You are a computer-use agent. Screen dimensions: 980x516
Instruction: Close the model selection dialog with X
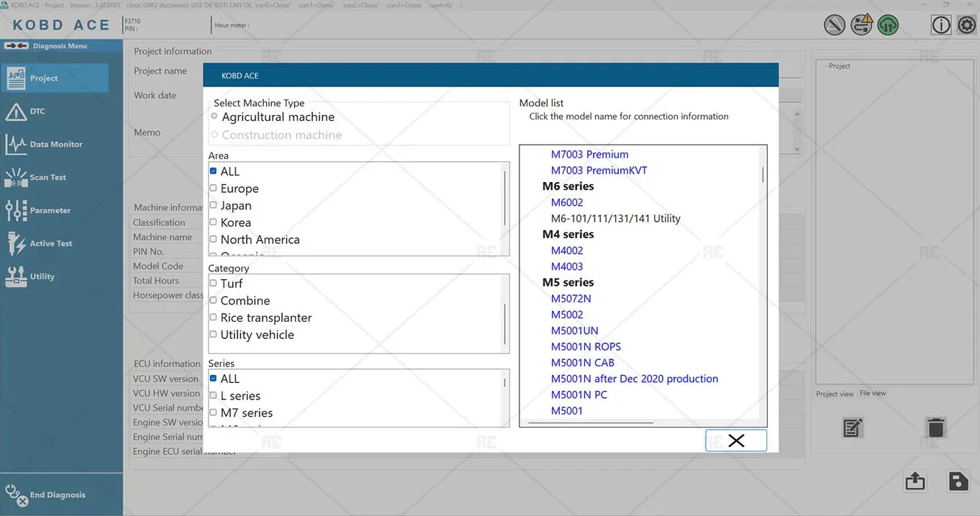(x=736, y=440)
